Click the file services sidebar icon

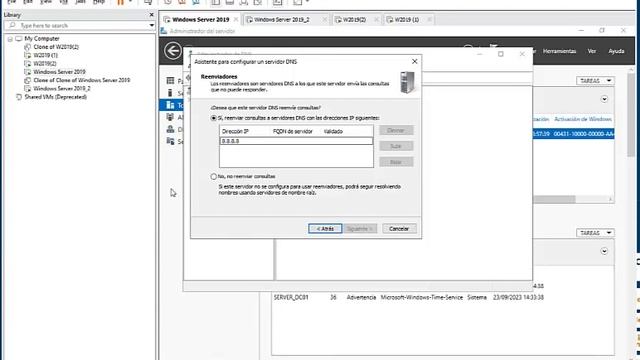click(x=170, y=141)
